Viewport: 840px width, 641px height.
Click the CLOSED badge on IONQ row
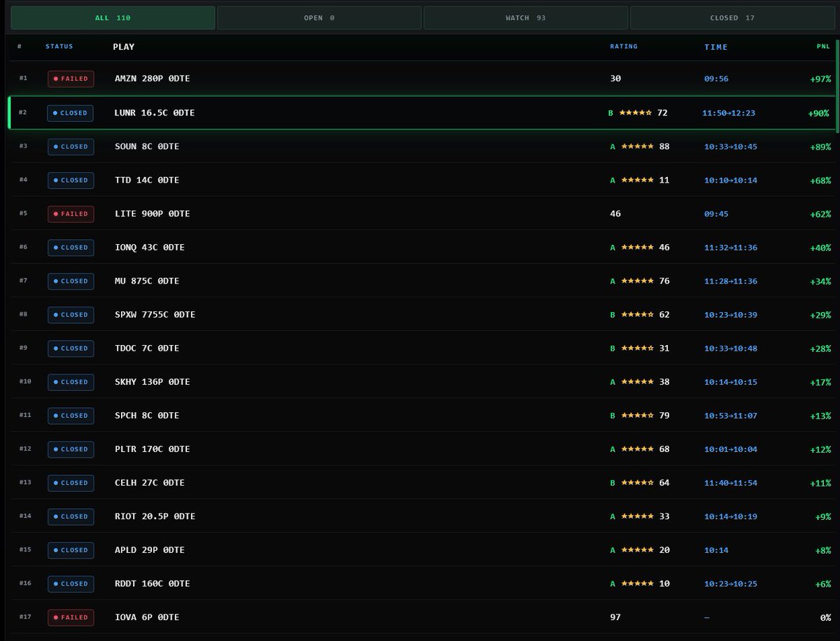tap(71, 247)
